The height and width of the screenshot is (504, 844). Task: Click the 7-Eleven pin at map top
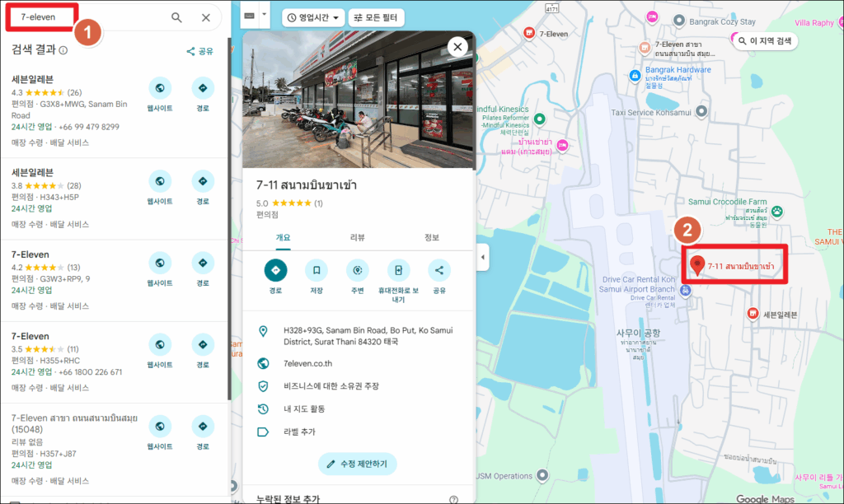point(529,33)
